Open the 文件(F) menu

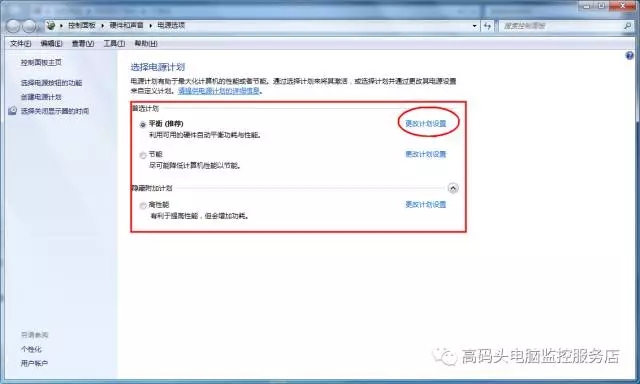click(x=20, y=43)
